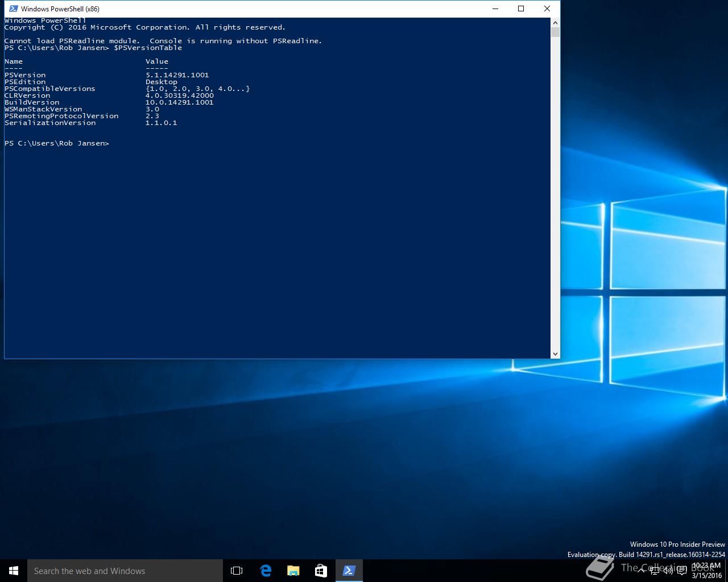This screenshot has width=728, height=582.
Task: Click the PowerShell icon in the title bar
Action: [14, 9]
